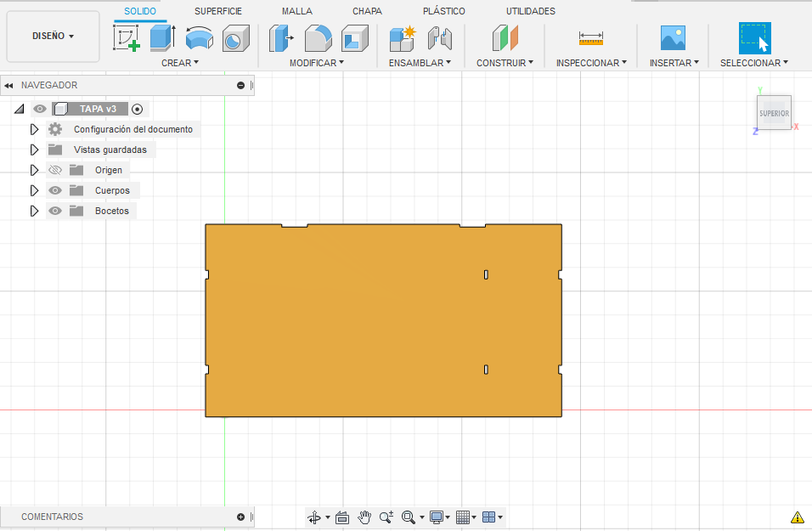Select the Revolve tool
812x531 pixels.
[x=200, y=38]
